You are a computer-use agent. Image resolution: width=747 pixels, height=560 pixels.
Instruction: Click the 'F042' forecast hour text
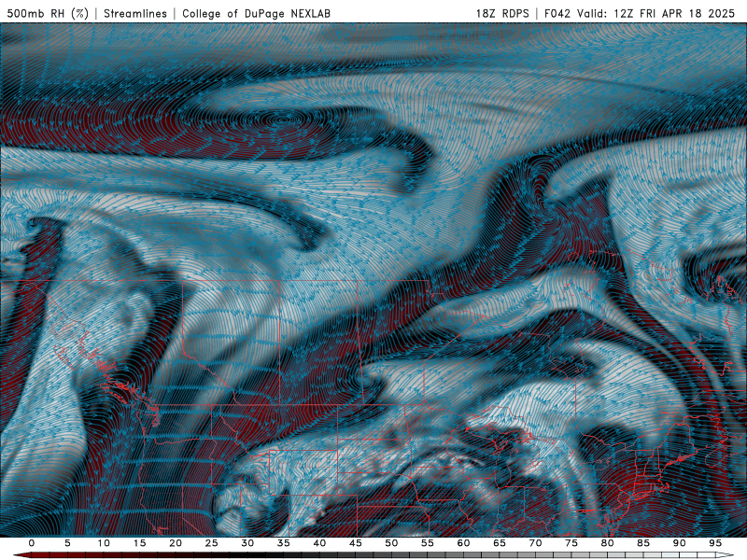[558, 13]
